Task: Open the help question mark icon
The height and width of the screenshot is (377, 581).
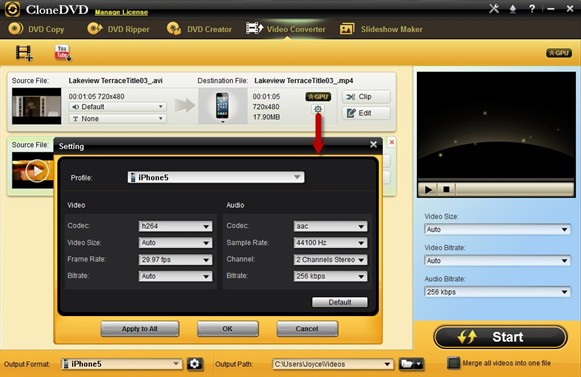Action: pyautogui.click(x=532, y=9)
